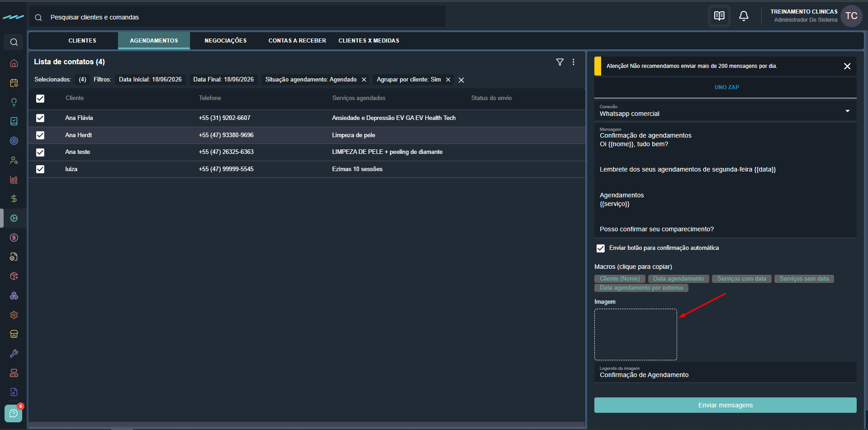Open the contact list filter funnel

click(x=560, y=62)
